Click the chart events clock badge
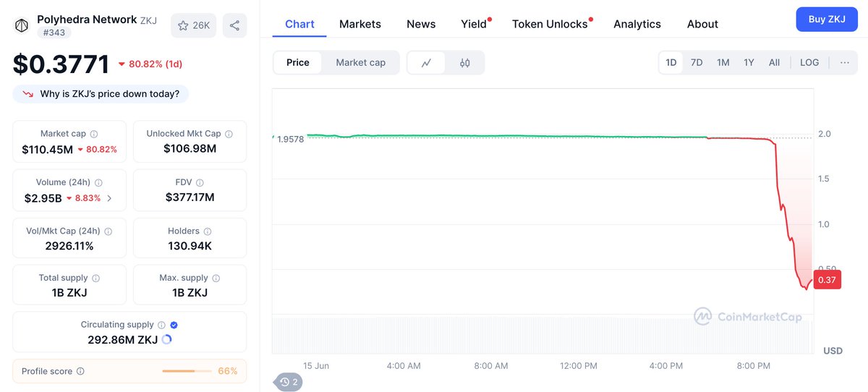868x392 pixels. coord(287,382)
